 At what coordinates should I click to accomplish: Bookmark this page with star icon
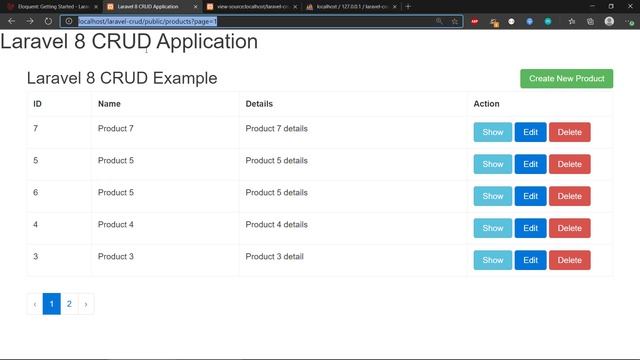[455, 21]
